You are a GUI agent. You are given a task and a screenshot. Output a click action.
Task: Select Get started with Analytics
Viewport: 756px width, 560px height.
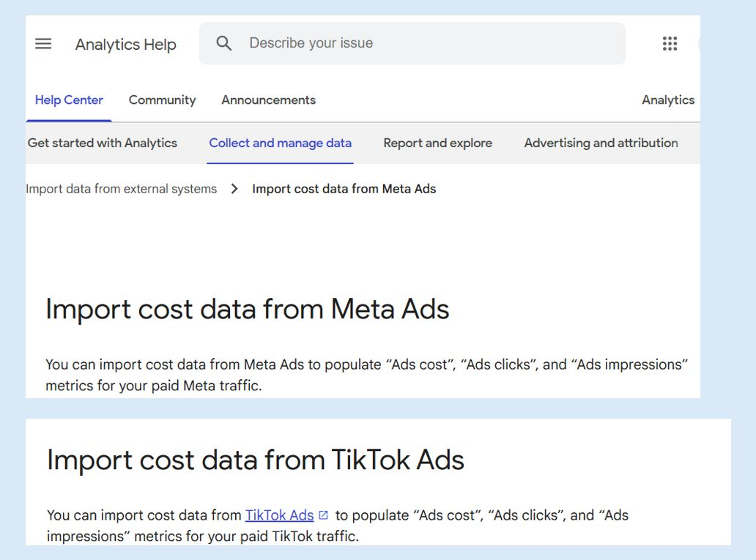pyautogui.click(x=103, y=143)
